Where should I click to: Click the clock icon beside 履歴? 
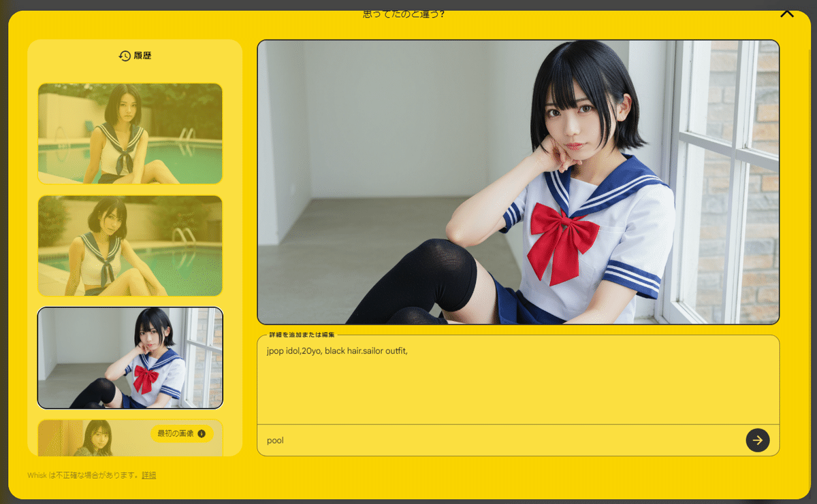pyautogui.click(x=124, y=56)
